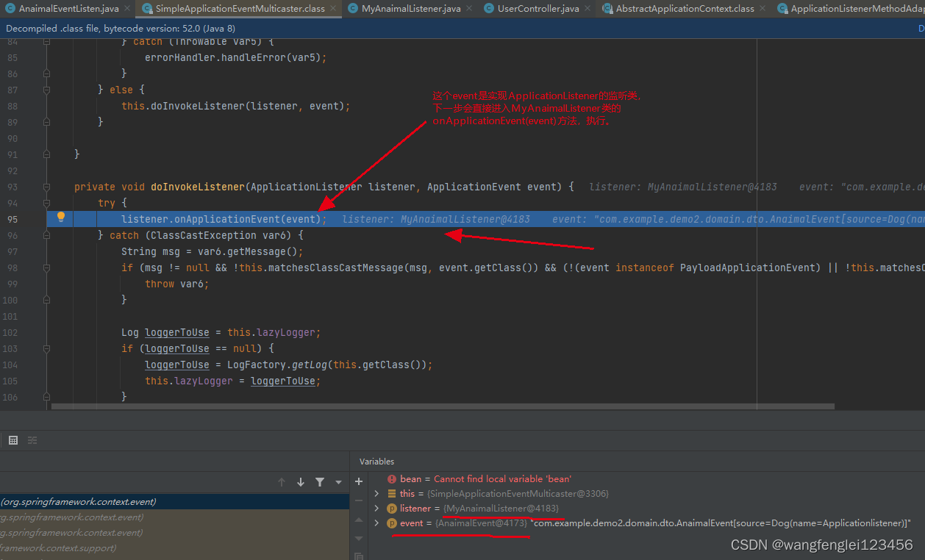Click the decompiled class file notification bar

click(x=463, y=29)
